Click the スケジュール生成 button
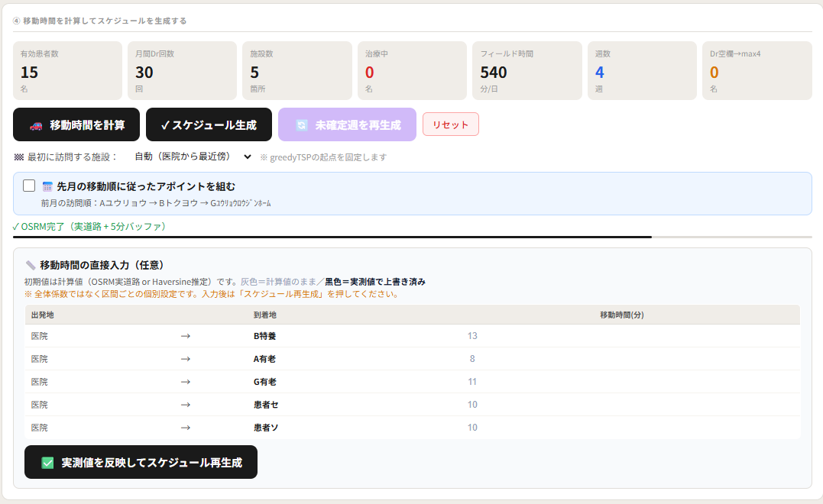 click(x=209, y=124)
